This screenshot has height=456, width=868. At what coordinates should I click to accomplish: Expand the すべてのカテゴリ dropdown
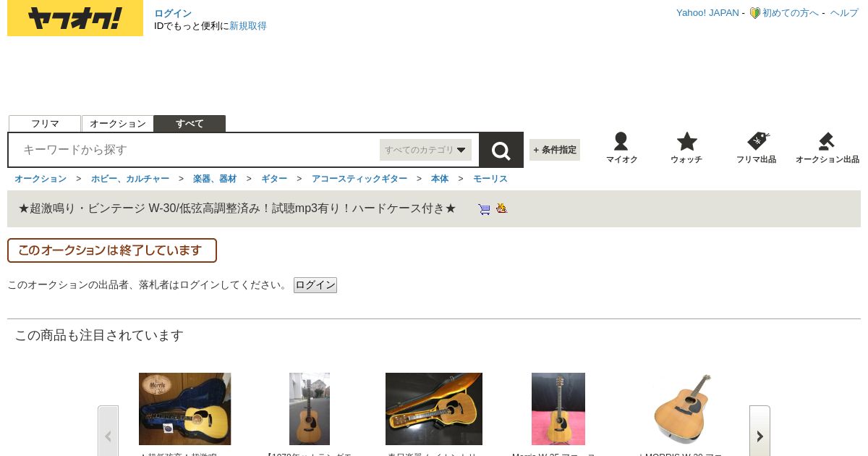click(425, 150)
